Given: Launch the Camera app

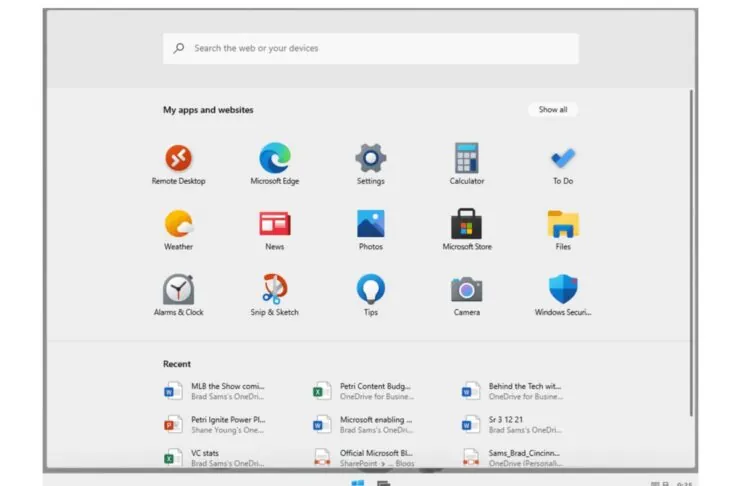Looking at the screenshot, I should click(x=467, y=295).
